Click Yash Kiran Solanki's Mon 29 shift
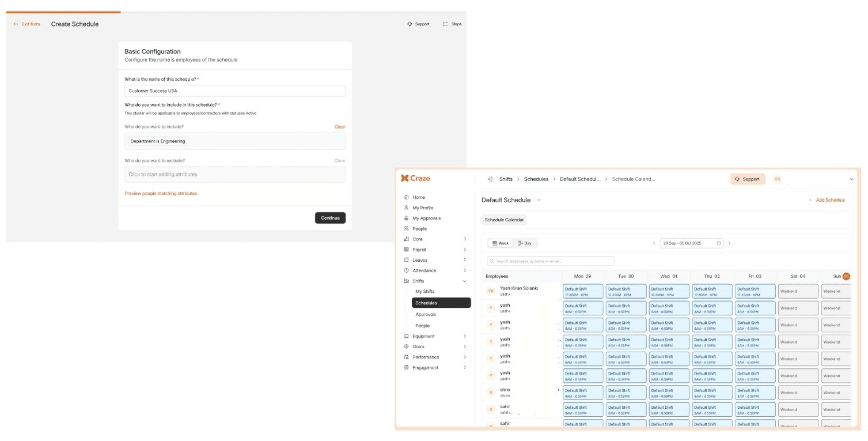The height and width of the screenshot is (441, 868). point(583,291)
